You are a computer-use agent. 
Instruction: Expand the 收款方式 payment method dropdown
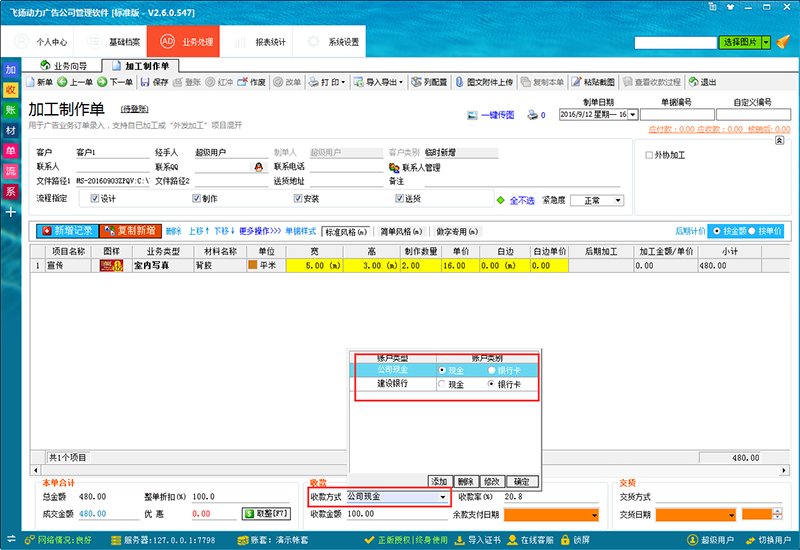click(x=442, y=496)
